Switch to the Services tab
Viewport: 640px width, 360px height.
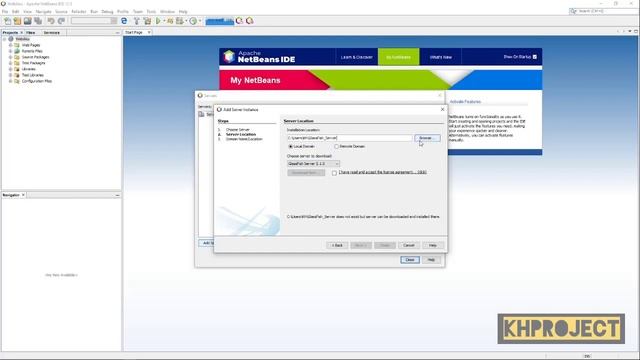52,33
